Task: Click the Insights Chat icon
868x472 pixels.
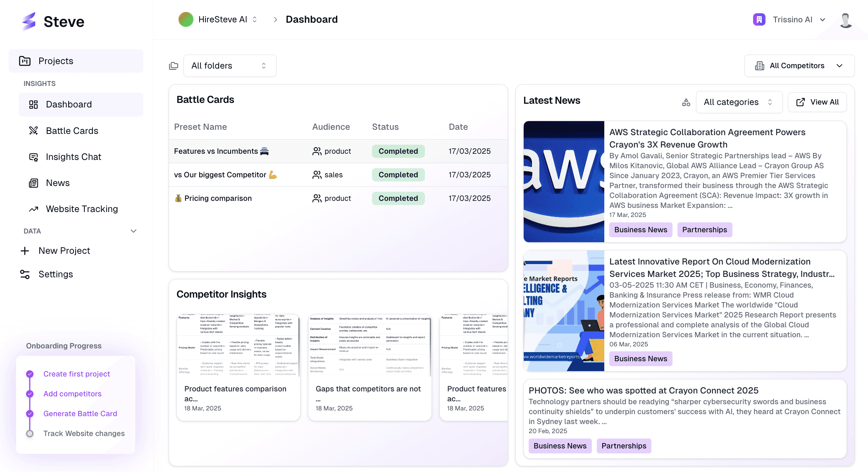Action: click(33, 157)
